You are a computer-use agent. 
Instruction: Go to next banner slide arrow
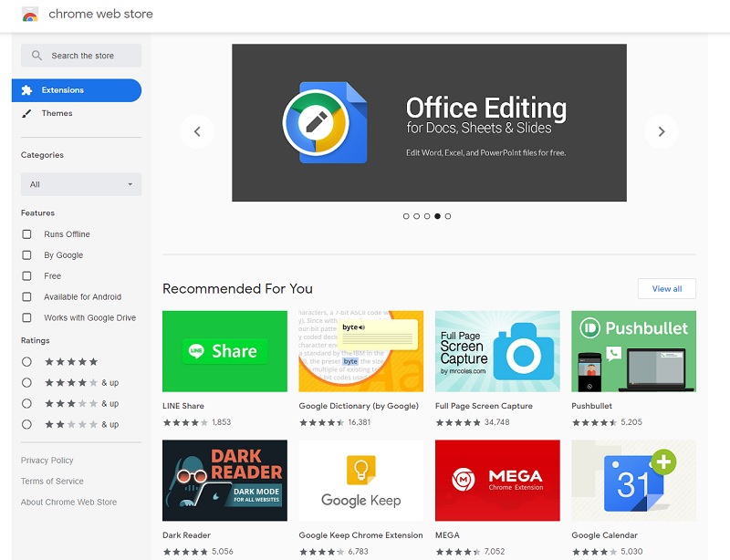click(661, 131)
